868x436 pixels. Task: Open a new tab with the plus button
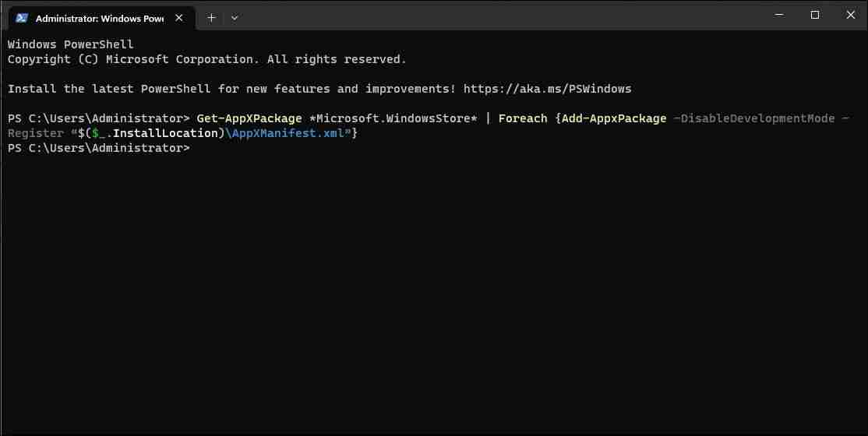click(x=211, y=17)
